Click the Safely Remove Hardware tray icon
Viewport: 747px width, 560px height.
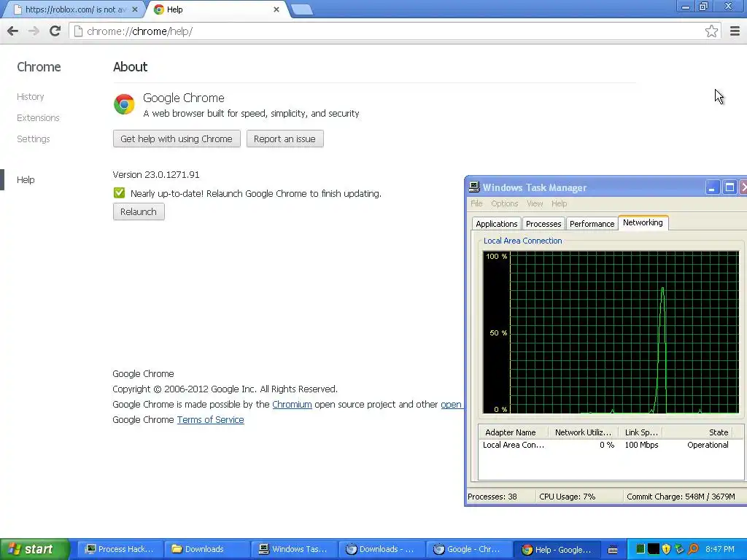tap(679, 549)
